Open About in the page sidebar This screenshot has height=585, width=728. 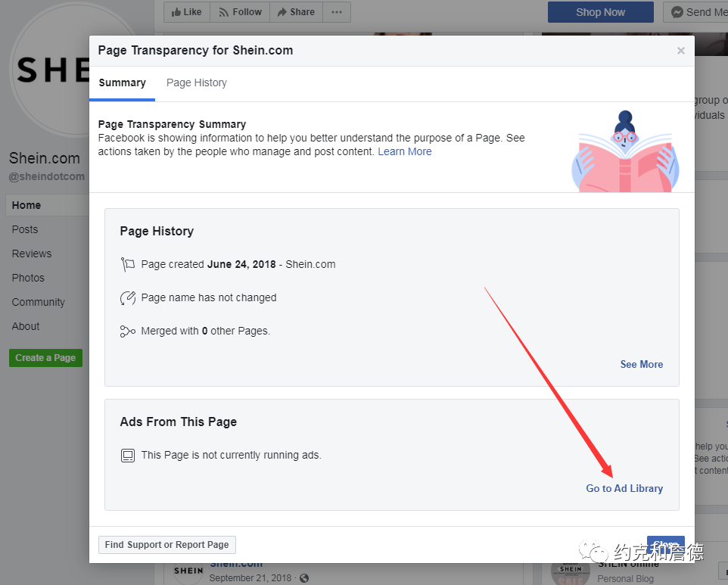26,326
